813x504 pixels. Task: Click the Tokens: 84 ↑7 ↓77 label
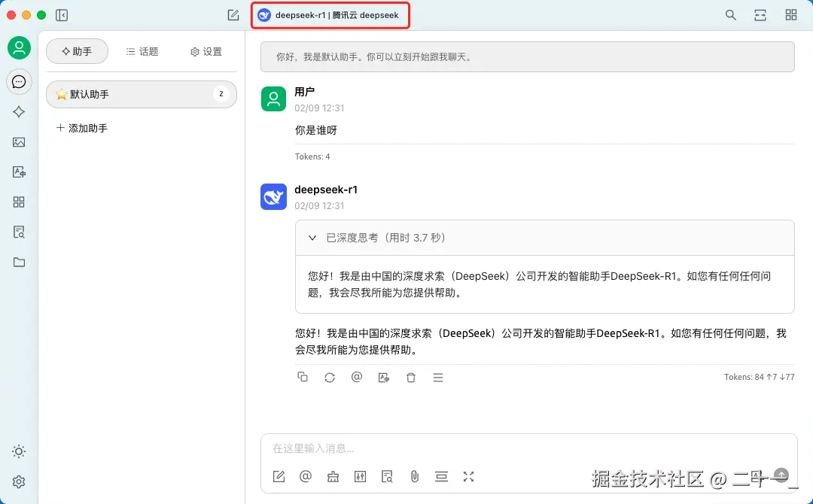(759, 377)
